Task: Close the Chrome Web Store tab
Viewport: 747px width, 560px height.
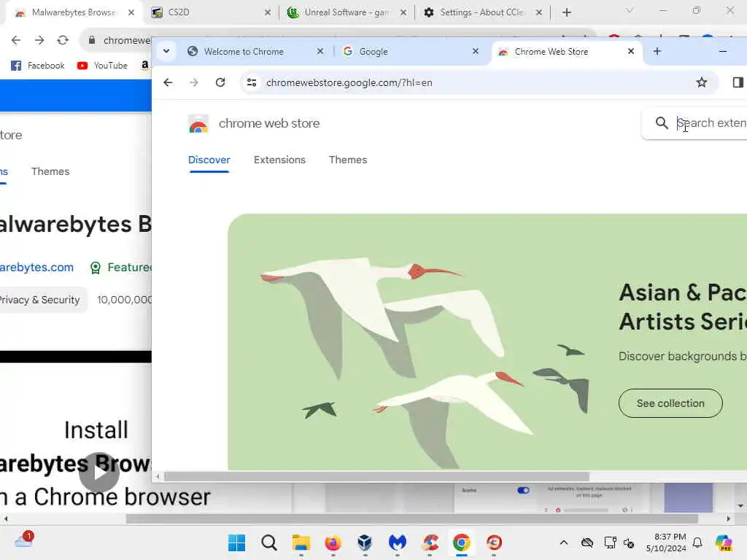Action: click(x=631, y=51)
